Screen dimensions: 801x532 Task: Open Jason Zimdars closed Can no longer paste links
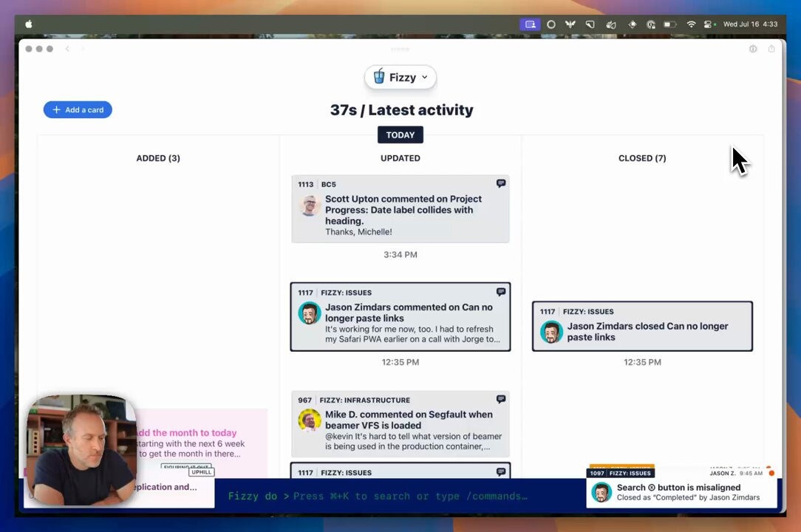coord(642,326)
